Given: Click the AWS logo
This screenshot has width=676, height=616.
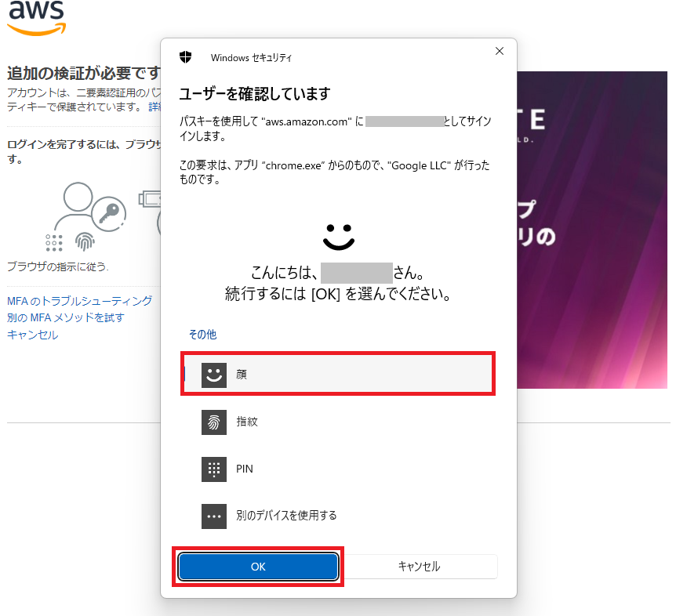Looking at the screenshot, I should (37, 18).
